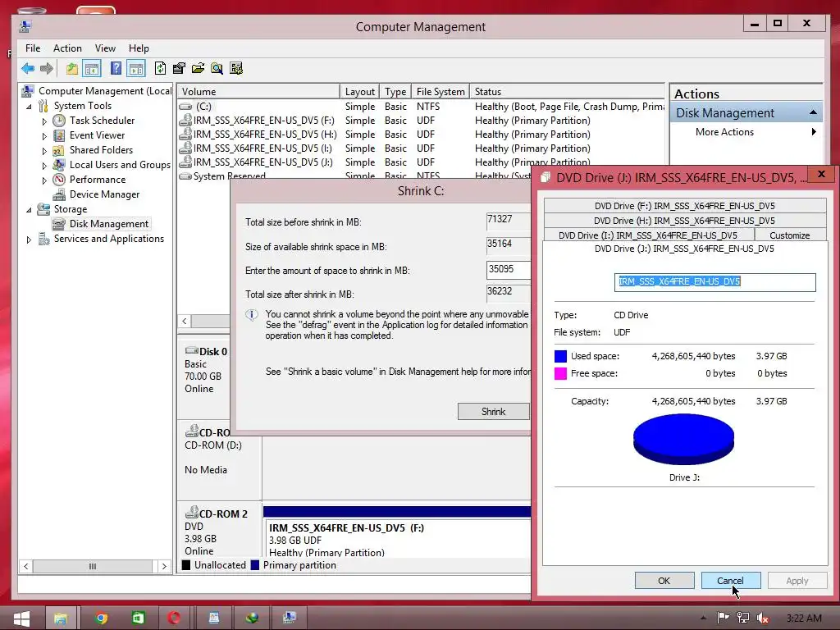Click the Drive J pie chart
840x630 pixels.
(683, 440)
